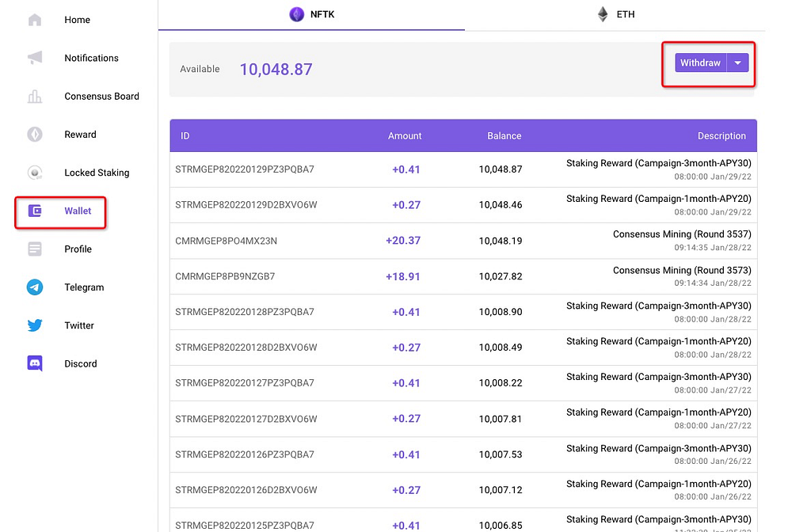Select transaction ID STRMGEP820220127D2BXVO6W

point(246,419)
